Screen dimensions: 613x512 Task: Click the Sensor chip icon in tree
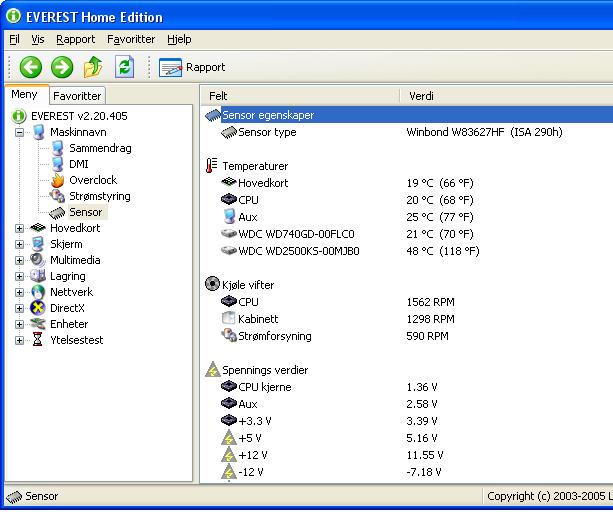57,213
